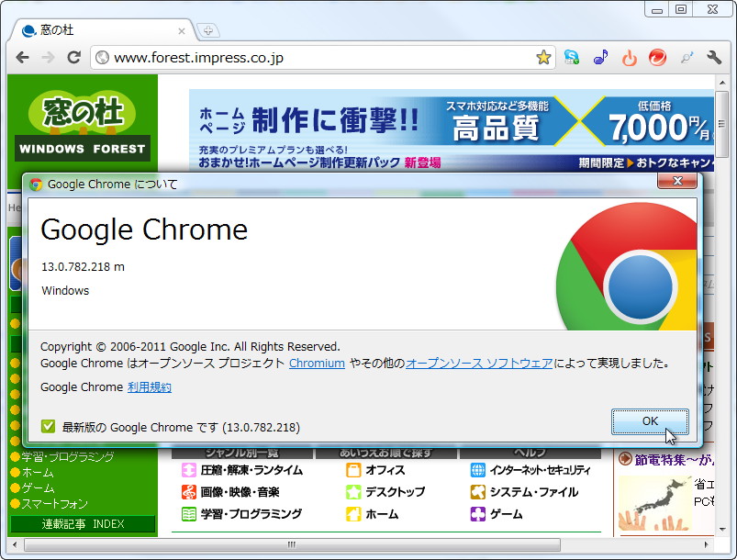Click the magnifier search extension icon

pos(687,57)
